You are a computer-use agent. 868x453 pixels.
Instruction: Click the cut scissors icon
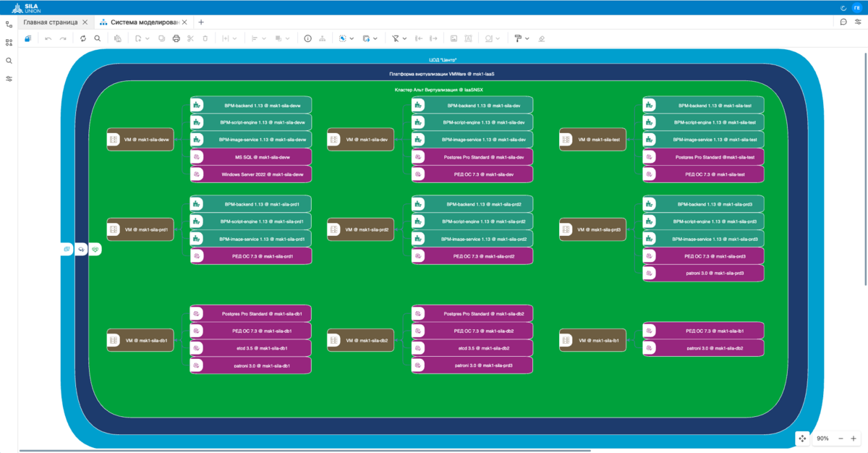coord(190,38)
